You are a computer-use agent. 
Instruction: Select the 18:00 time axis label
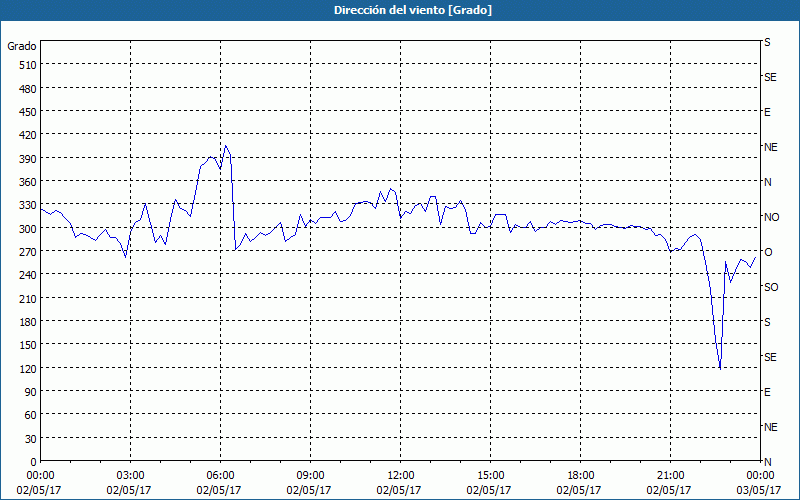click(x=580, y=476)
